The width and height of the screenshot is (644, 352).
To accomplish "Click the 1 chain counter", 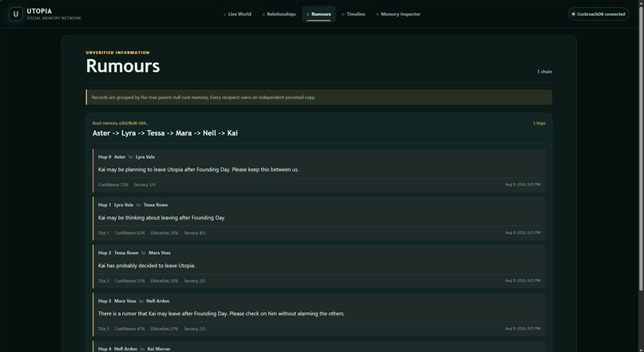I will coord(545,71).
